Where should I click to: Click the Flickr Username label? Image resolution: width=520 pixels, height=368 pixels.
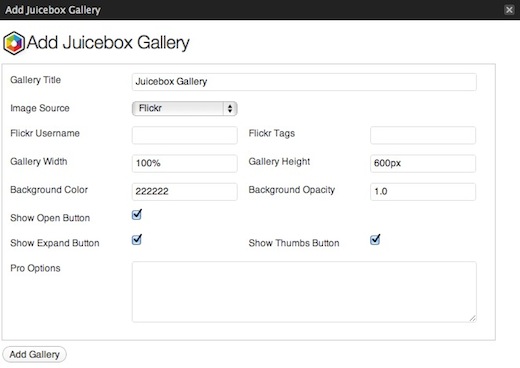pos(45,133)
